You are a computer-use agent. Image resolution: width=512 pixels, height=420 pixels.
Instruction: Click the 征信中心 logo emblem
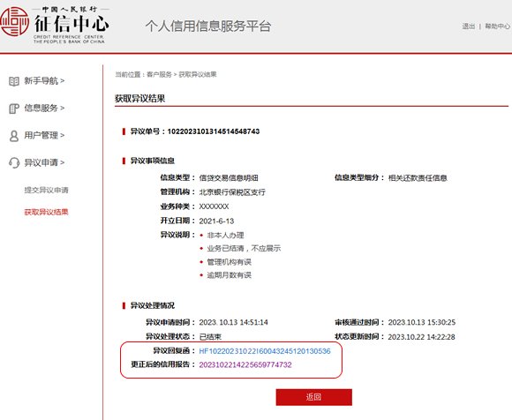click(14, 22)
